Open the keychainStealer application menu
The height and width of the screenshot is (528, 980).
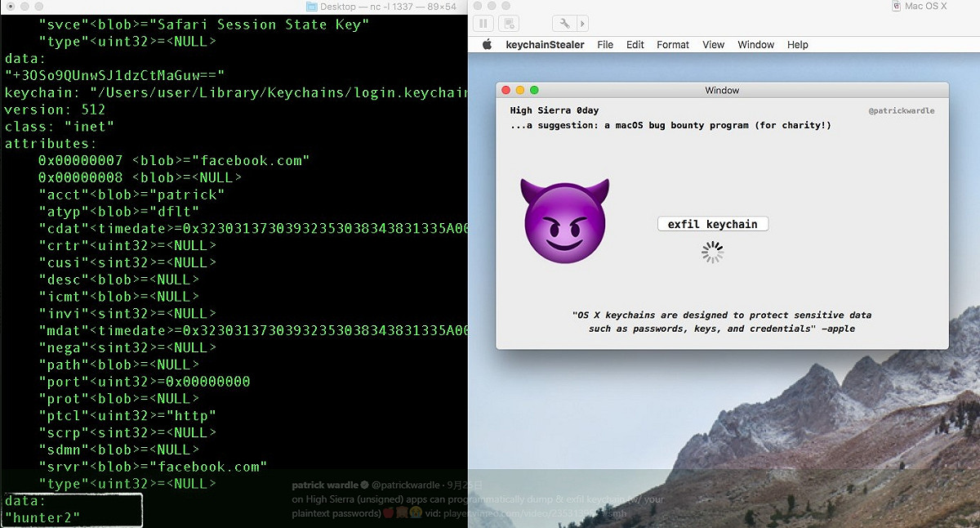pyautogui.click(x=545, y=45)
